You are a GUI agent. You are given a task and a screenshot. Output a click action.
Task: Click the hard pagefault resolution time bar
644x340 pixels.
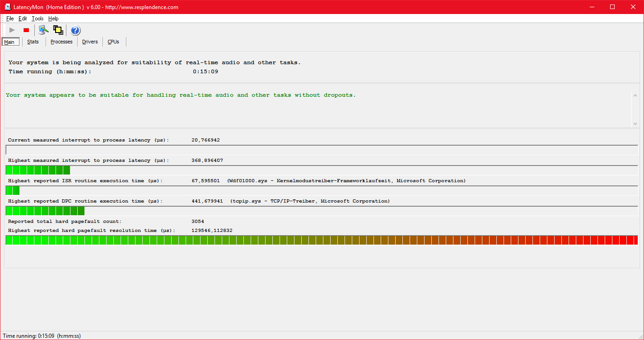point(322,240)
